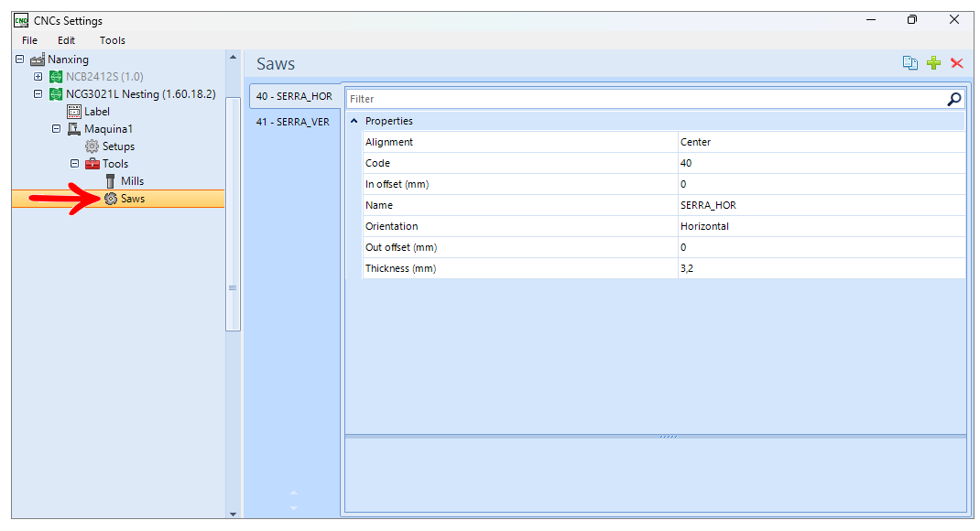The width and height of the screenshot is (980, 531).
Task: Click the CNCs Settings app icon
Action: pos(21,21)
